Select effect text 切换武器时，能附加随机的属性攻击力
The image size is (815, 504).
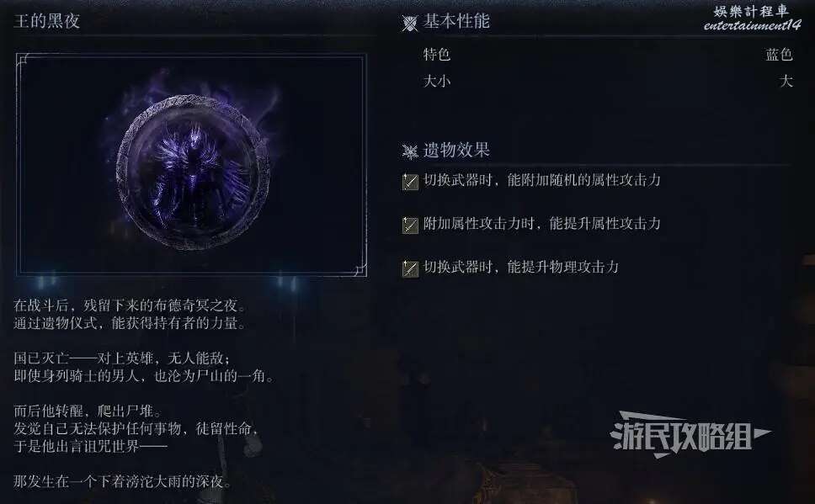click(541, 180)
